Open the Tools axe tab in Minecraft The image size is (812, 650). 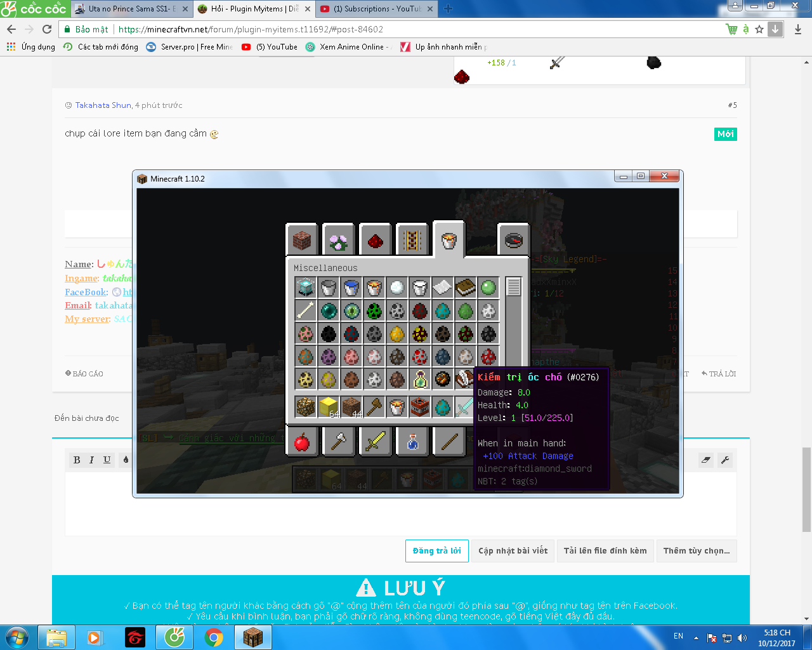click(339, 441)
